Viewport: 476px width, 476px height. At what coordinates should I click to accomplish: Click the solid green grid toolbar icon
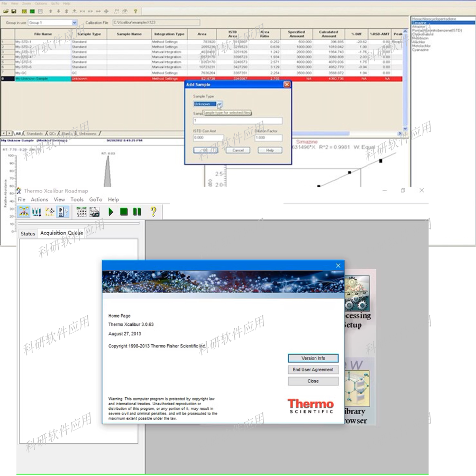(x=32, y=11)
